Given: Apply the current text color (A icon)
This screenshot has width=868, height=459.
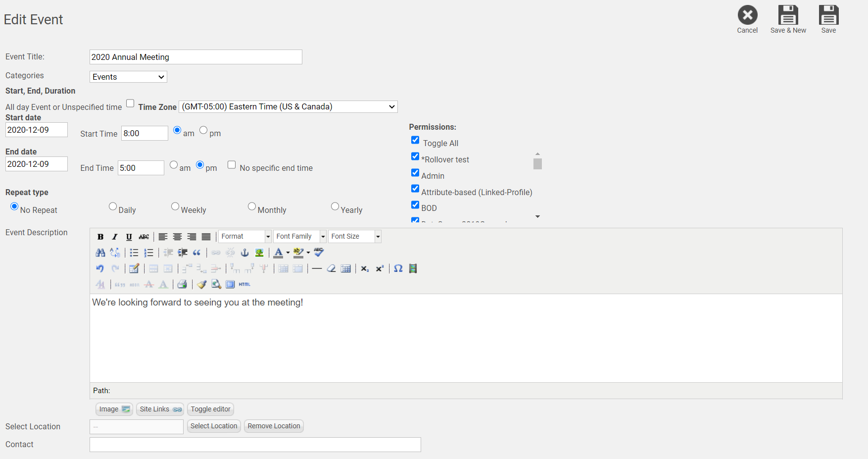Looking at the screenshot, I should coord(279,253).
